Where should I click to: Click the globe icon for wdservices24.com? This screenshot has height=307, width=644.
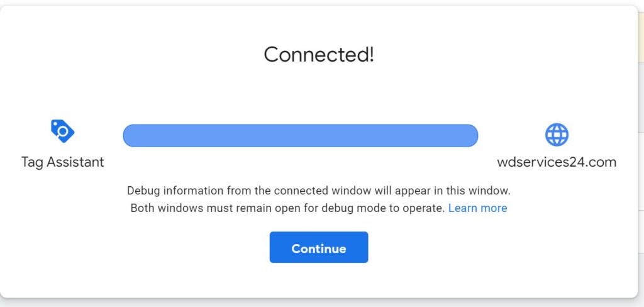click(557, 135)
